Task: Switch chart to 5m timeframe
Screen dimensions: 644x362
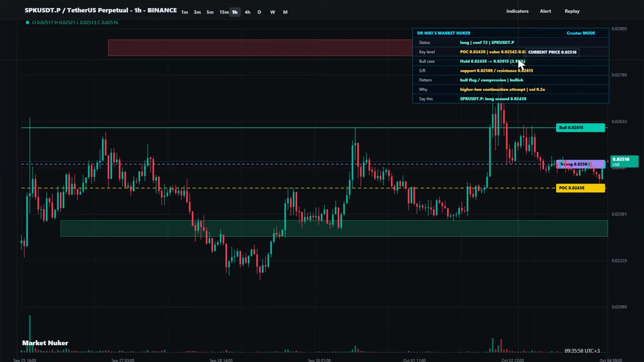Action: (x=210, y=12)
